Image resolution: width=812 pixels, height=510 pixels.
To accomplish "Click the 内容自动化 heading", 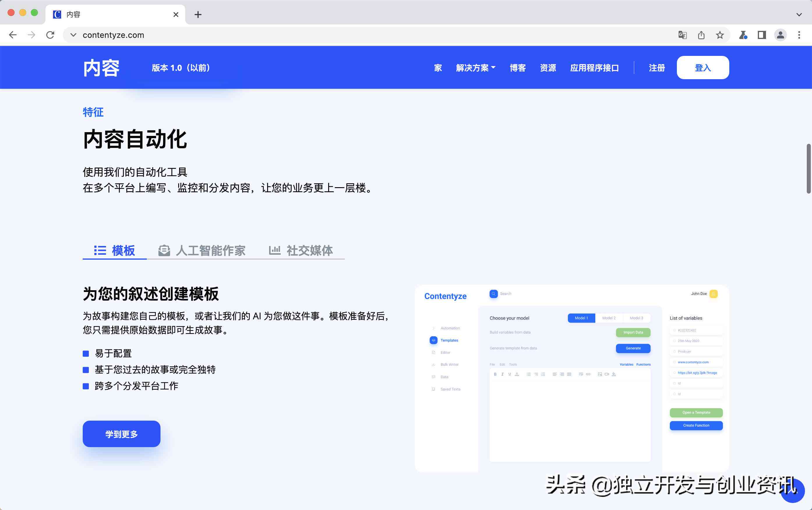I will pos(135,139).
